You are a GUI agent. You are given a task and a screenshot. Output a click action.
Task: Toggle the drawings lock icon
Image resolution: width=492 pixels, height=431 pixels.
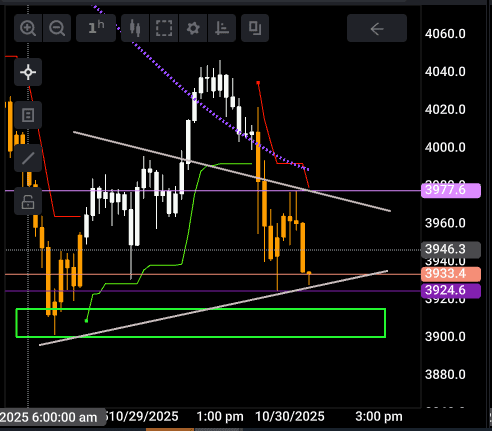[28, 201]
